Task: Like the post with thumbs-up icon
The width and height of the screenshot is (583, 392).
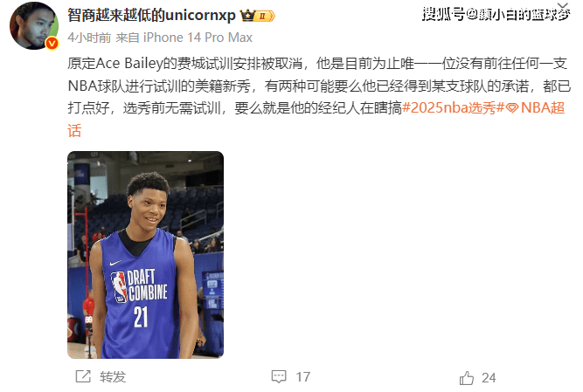Action: (467, 378)
